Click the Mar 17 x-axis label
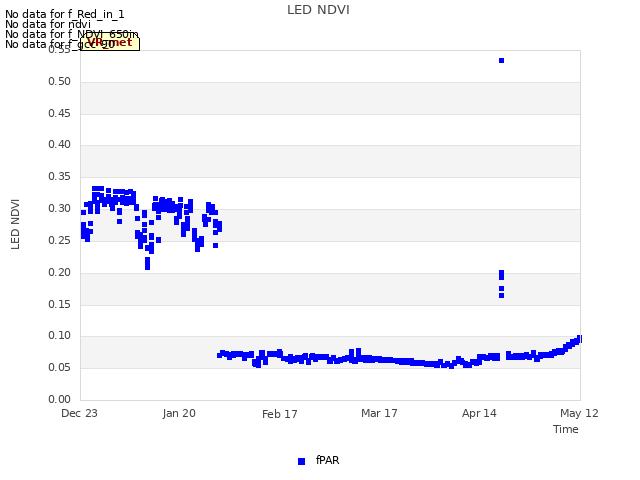 click(x=379, y=413)
